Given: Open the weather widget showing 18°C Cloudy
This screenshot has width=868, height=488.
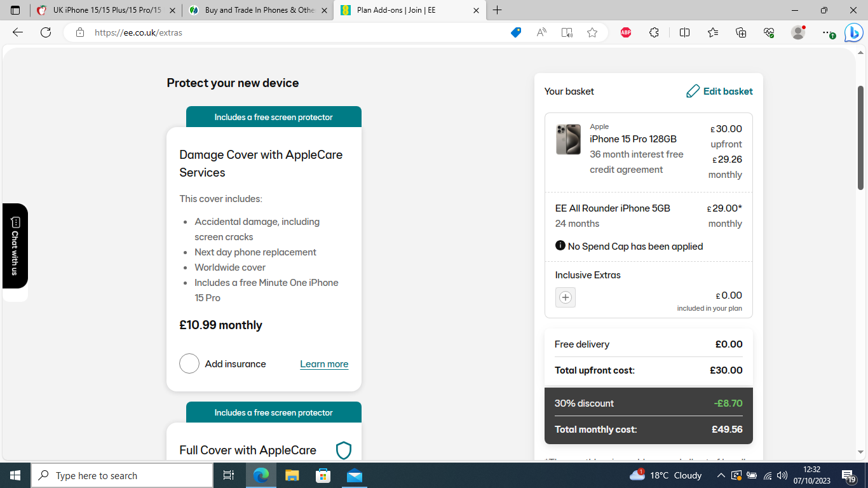Looking at the screenshot, I should [665, 475].
